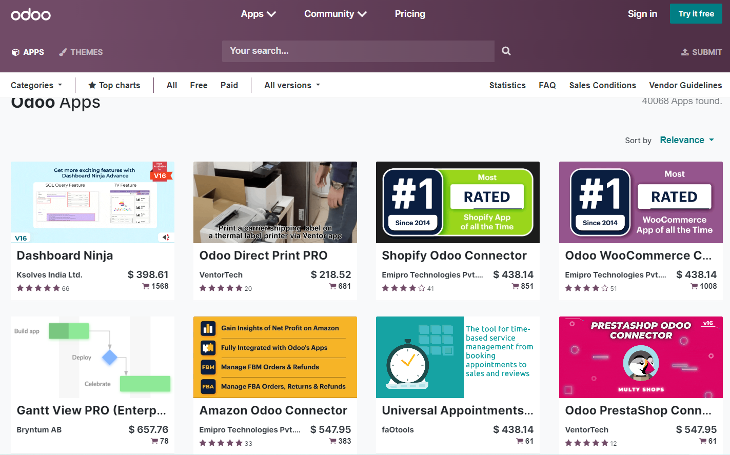Open the Amazon Odoo Connector thumbnail
730x455 pixels.
tap(275, 357)
